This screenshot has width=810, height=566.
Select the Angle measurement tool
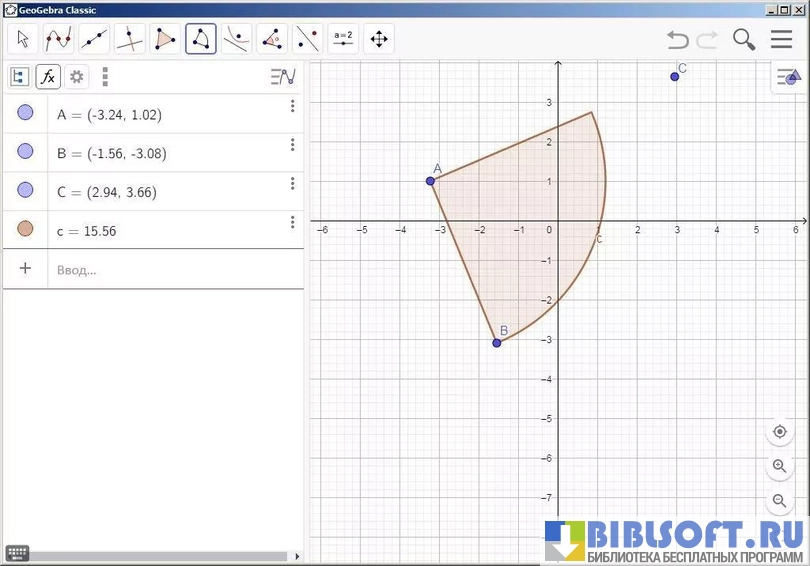tap(272, 39)
